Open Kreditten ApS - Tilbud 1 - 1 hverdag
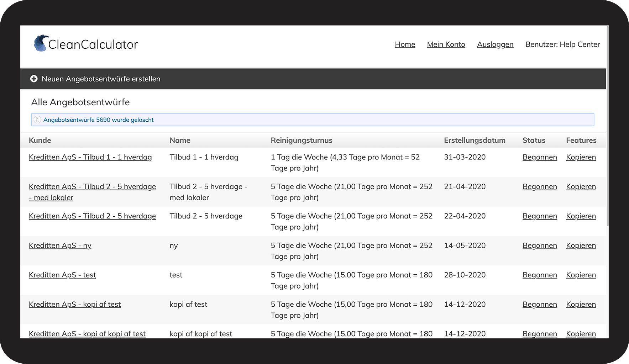The height and width of the screenshot is (364, 629). [x=90, y=157]
